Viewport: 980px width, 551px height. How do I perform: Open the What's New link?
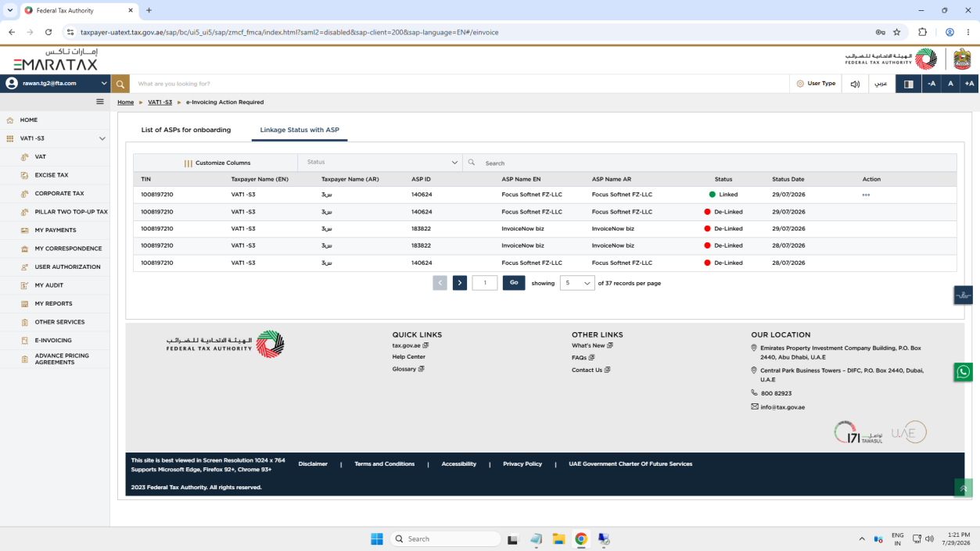(592, 345)
